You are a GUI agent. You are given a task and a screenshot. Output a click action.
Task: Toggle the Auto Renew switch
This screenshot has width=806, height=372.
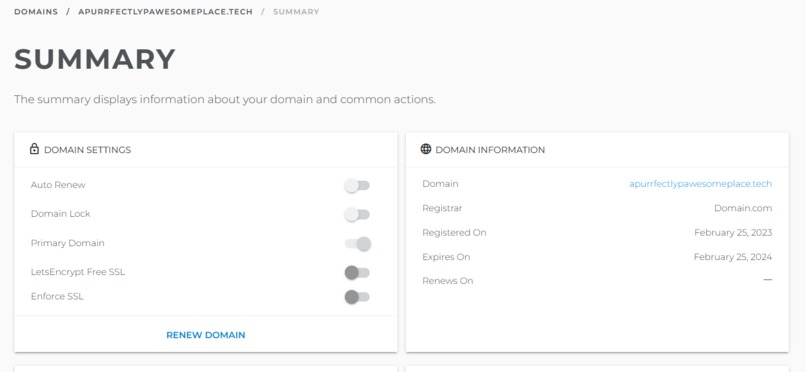pos(357,185)
